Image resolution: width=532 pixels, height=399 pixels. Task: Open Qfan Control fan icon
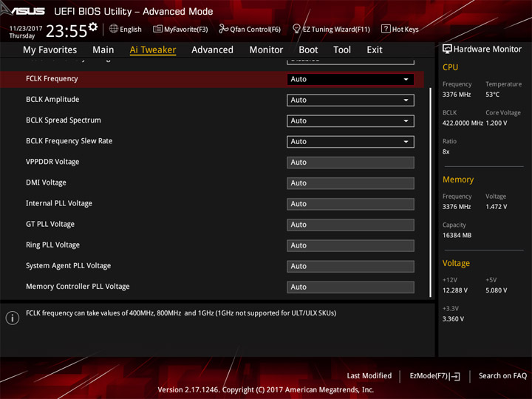(223, 29)
